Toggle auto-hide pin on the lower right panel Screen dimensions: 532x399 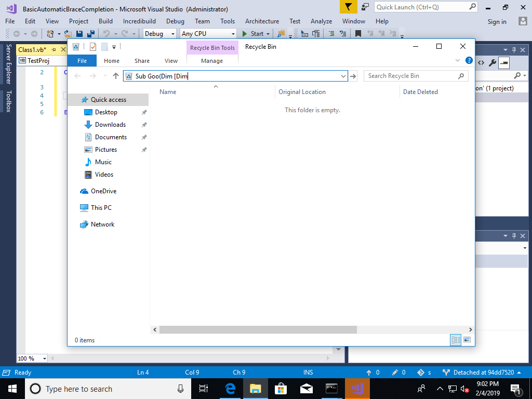click(514, 235)
